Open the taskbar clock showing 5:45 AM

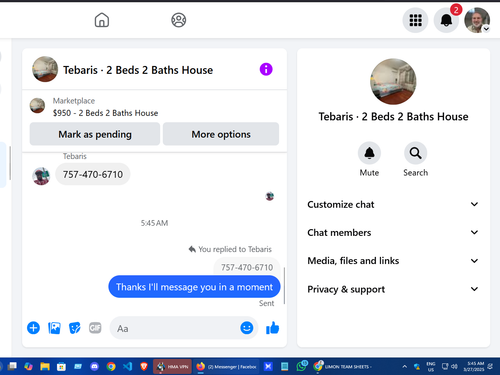(474, 367)
